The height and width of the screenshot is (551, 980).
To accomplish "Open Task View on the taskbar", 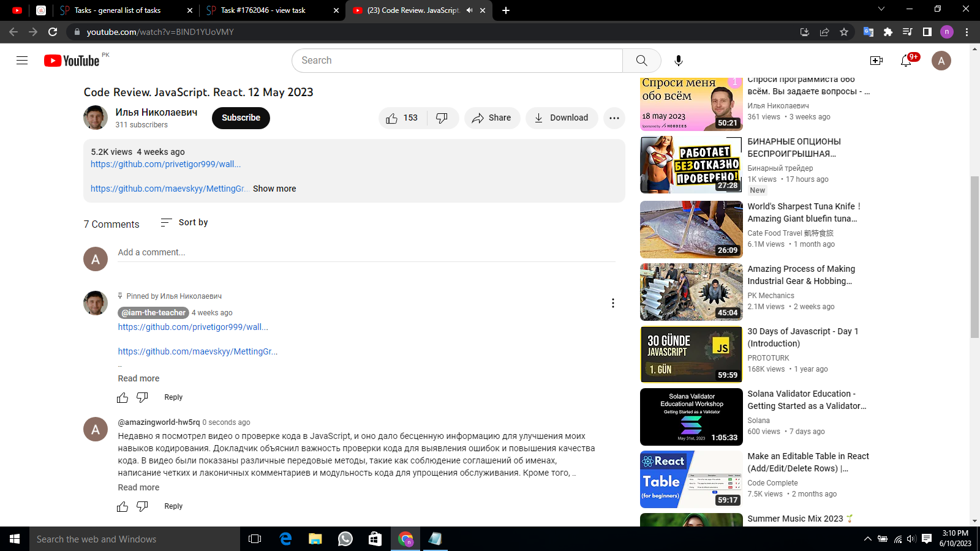I will point(255,539).
